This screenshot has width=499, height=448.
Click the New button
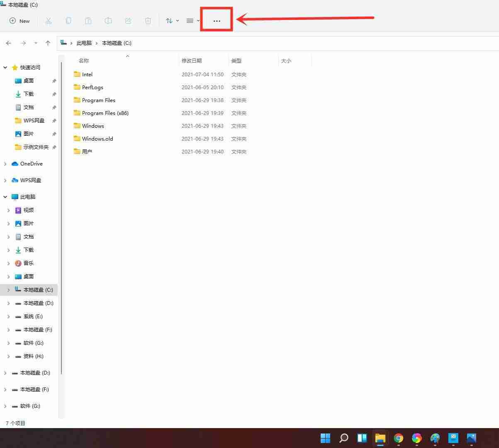tap(19, 21)
